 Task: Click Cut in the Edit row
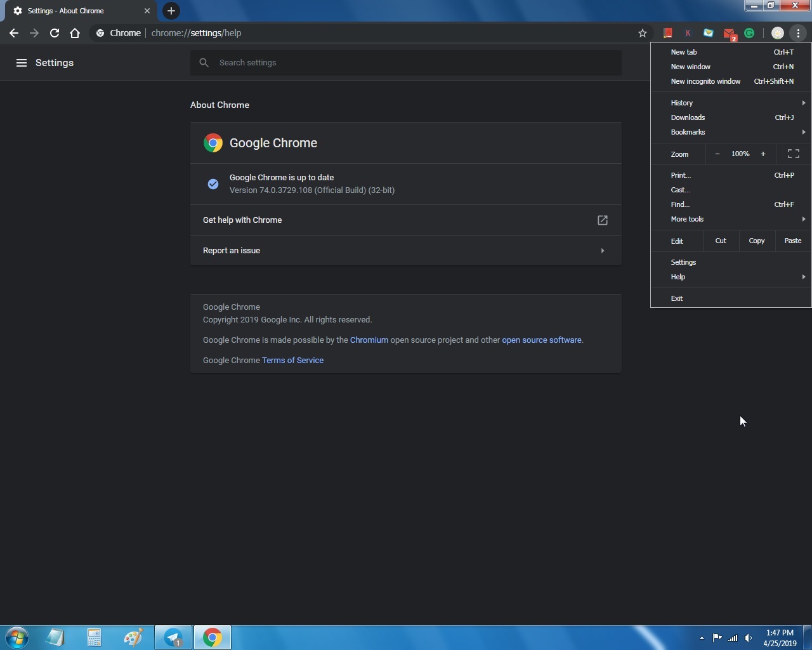coord(721,241)
